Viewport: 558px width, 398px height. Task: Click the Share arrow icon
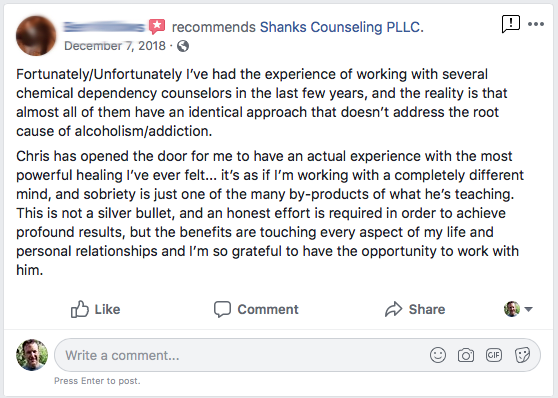point(393,309)
